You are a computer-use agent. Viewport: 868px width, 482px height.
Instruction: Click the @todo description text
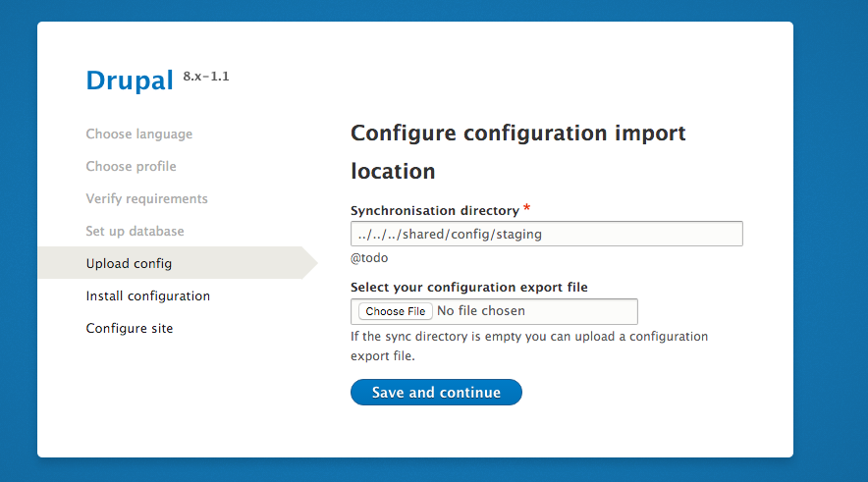369,258
